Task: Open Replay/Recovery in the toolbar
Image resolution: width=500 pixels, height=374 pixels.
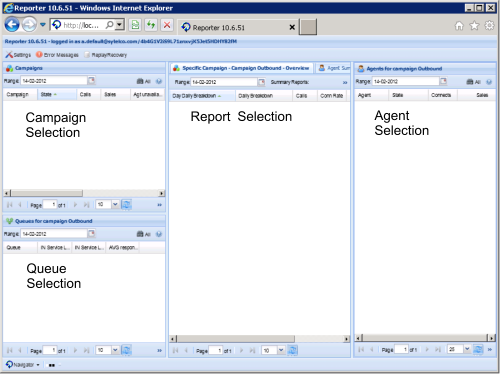Action: click(106, 55)
